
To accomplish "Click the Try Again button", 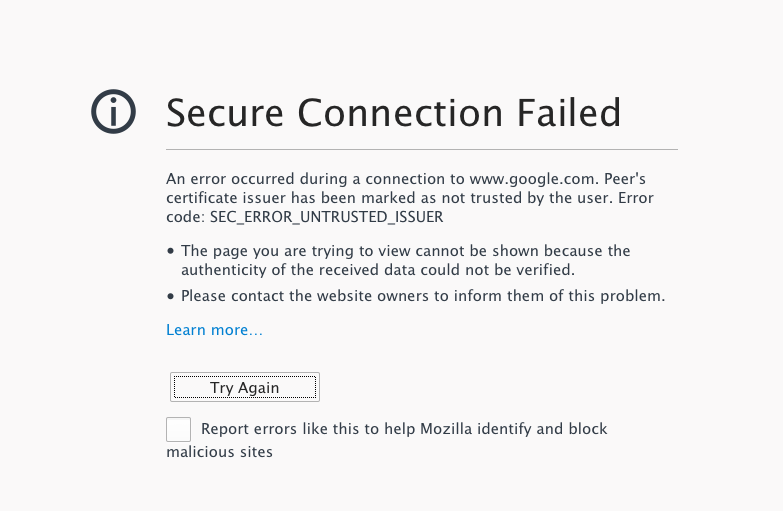I will click(245, 387).
